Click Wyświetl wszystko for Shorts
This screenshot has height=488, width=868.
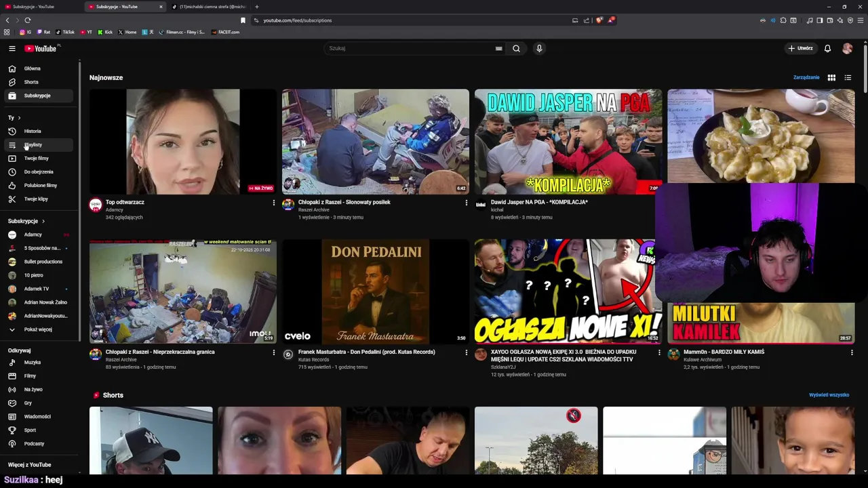click(x=829, y=395)
